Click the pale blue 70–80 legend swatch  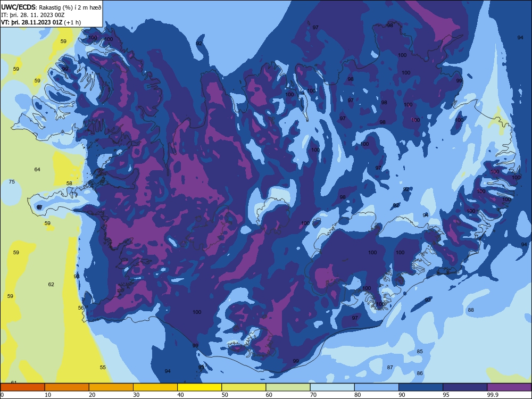click(x=332, y=387)
